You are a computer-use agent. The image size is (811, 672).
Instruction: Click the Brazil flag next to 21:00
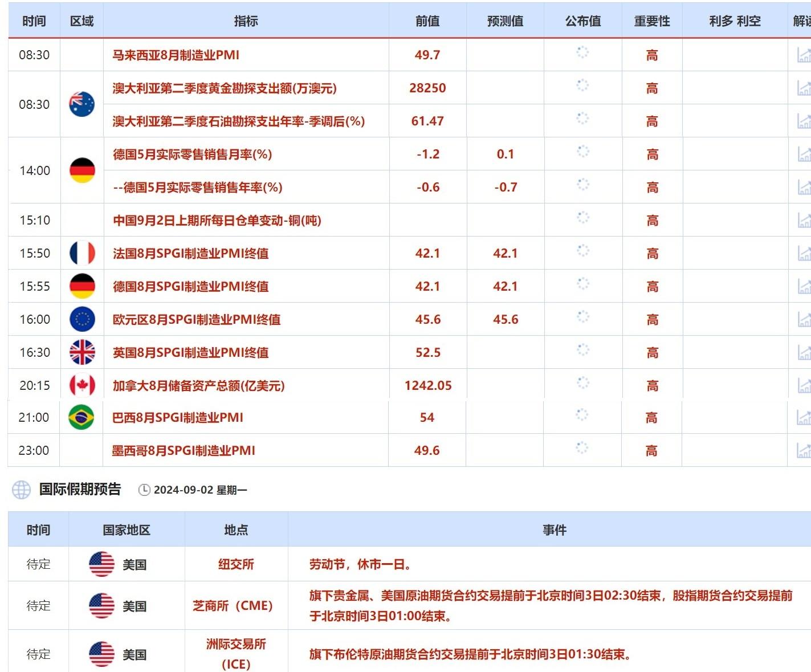point(81,417)
